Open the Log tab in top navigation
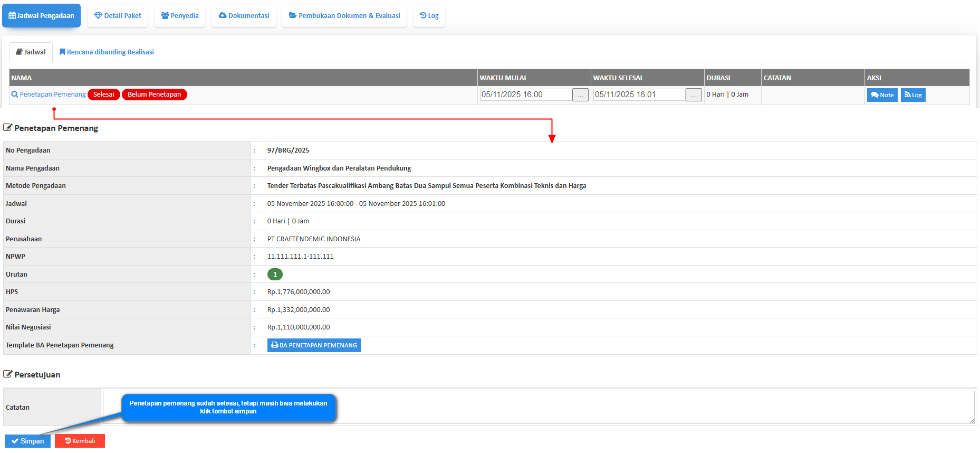Viewport: 980px width, 453px height. [x=429, y=16]
